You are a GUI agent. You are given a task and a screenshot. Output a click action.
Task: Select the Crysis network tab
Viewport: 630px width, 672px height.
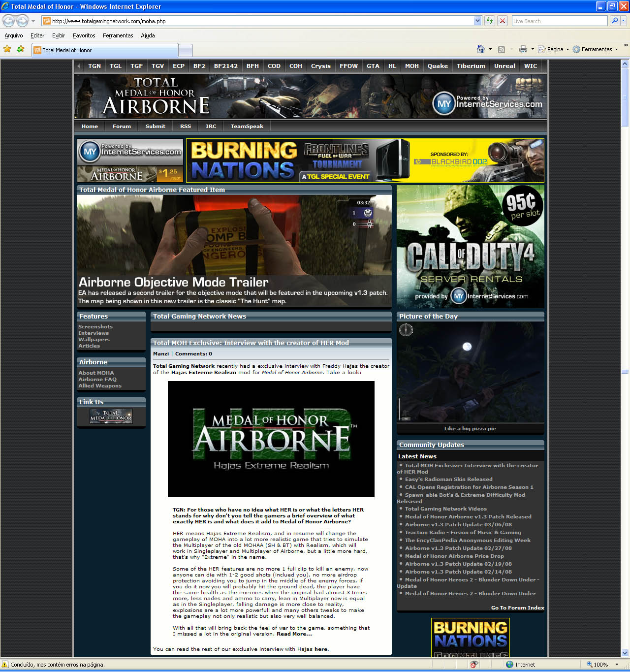(x=320, y=66)
